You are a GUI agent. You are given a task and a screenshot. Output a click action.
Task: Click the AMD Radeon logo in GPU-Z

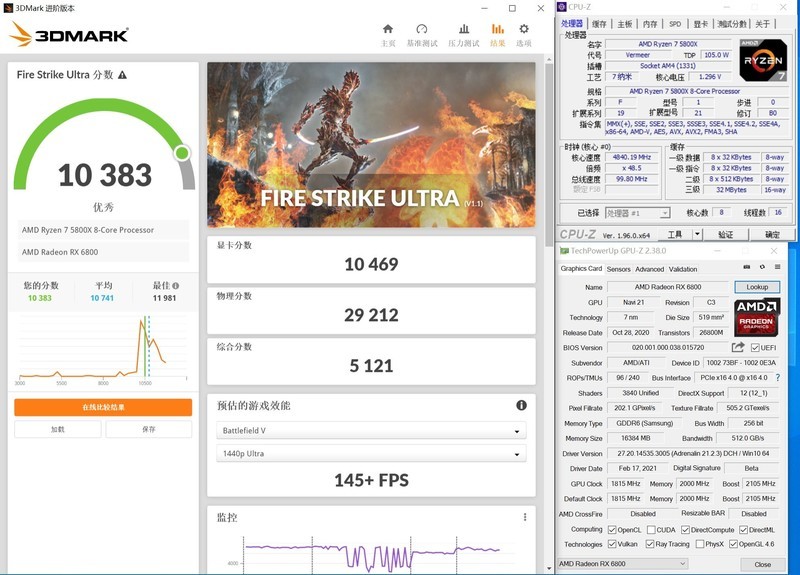coord(757,317)
